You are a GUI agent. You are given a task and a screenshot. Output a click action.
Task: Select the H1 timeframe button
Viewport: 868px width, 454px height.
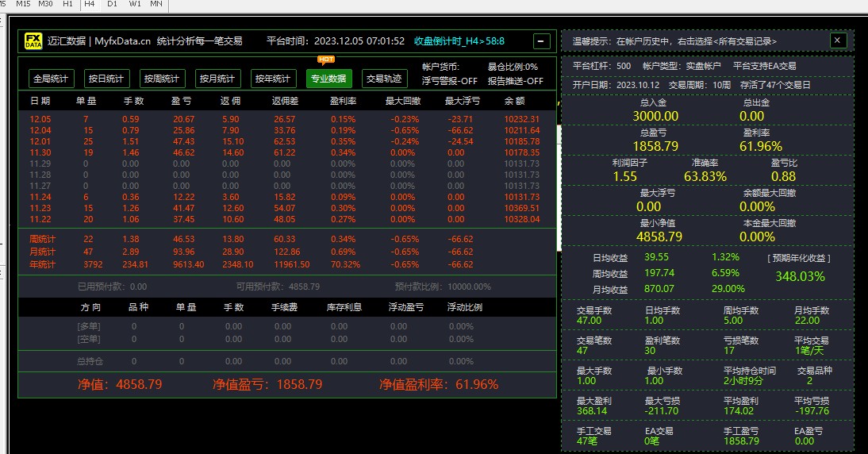tap(68, 4)
